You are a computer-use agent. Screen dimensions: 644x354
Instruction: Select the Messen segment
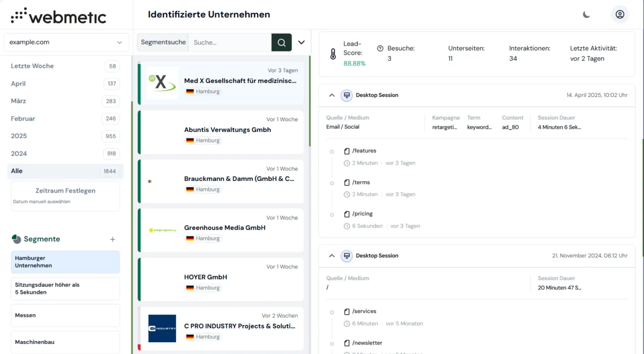[x=65, y=315]
